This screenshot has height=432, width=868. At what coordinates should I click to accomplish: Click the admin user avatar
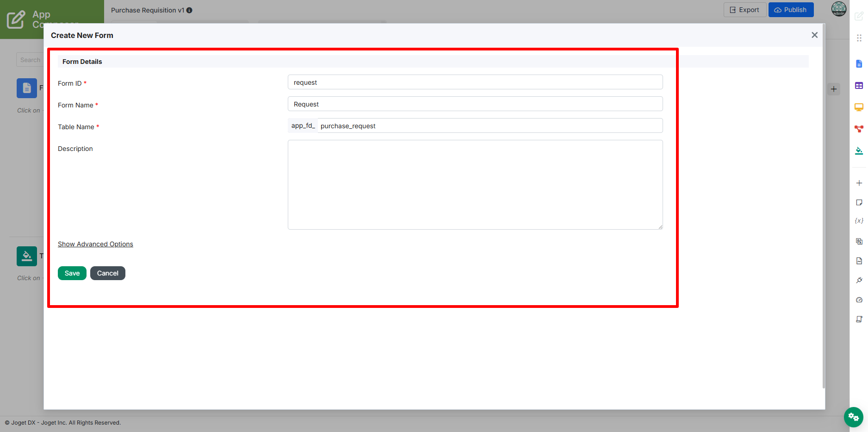point(838,9)
